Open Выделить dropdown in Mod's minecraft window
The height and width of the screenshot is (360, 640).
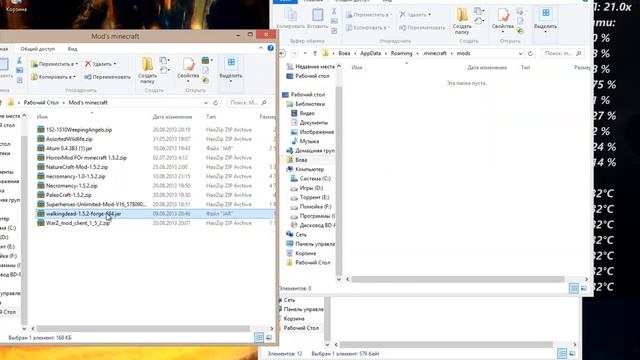tap(231, 70)
